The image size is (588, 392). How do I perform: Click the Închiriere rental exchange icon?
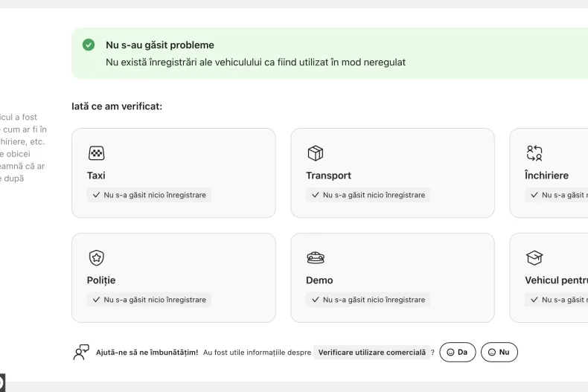click(x=534, y=153)
